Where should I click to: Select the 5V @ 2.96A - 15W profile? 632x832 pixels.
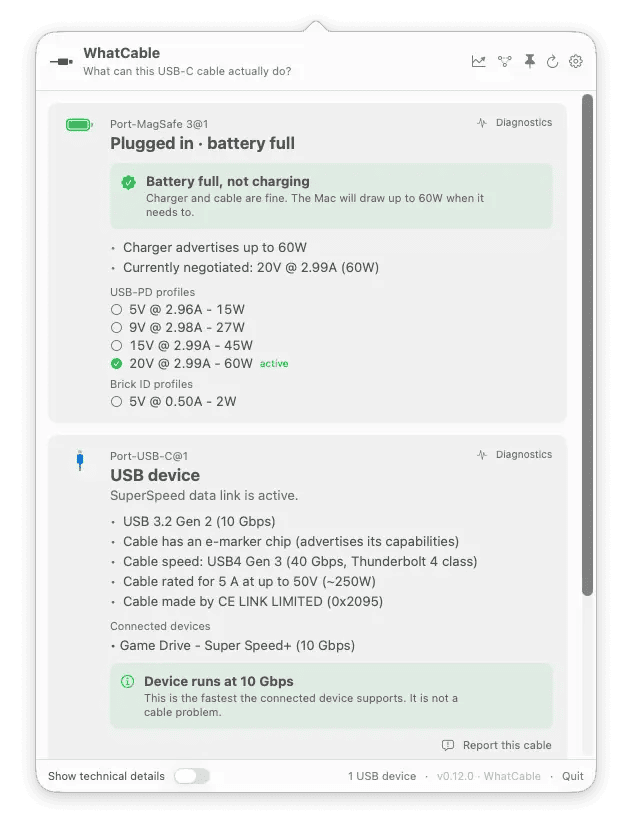tap(178, 309)
